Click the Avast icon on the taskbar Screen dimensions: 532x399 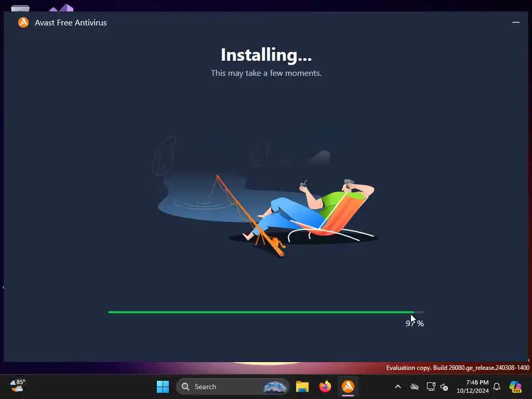point(348,387)
